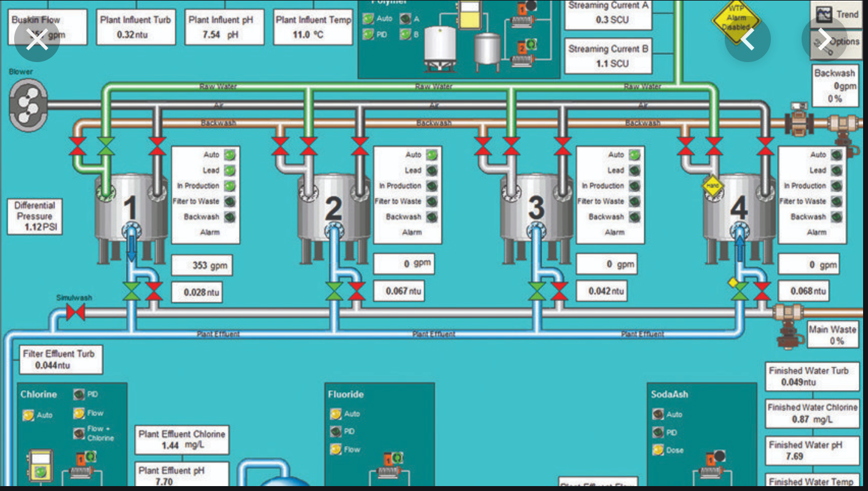The width and height of the screenshot is (868, 491).
Task: Select Fluoride Flow mode
Action: coord(336,449)
